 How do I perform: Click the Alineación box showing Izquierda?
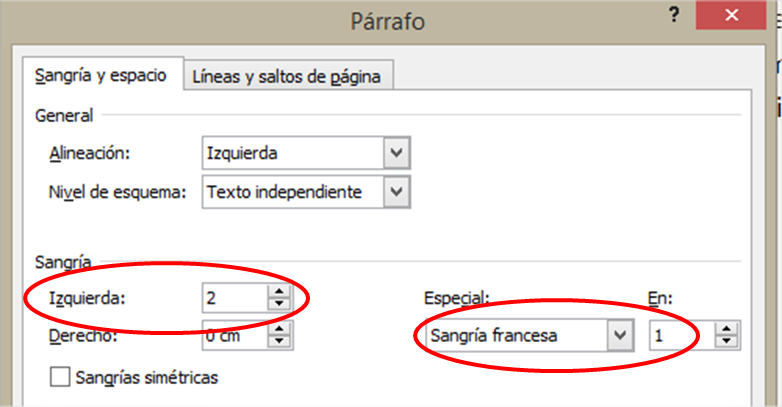click(x=292, y=154)
